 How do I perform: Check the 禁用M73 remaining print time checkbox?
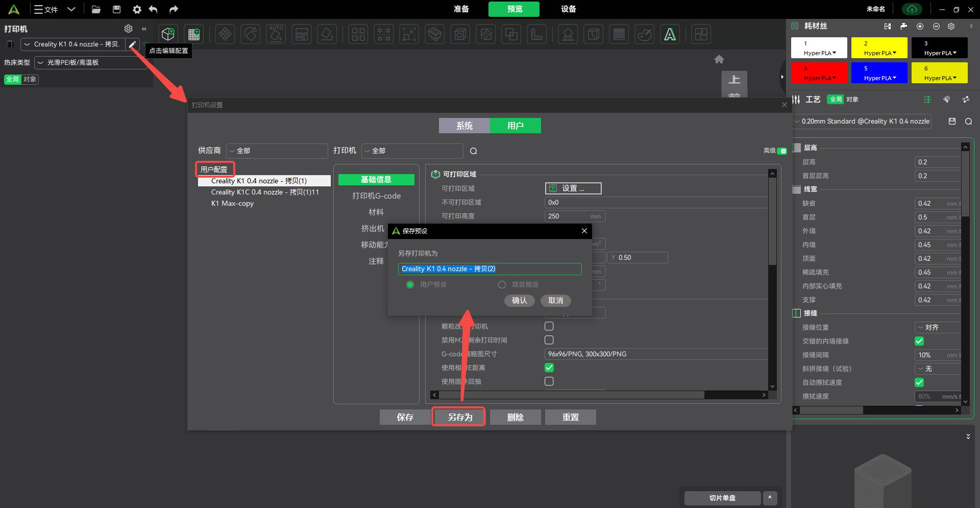click(549, 340)
